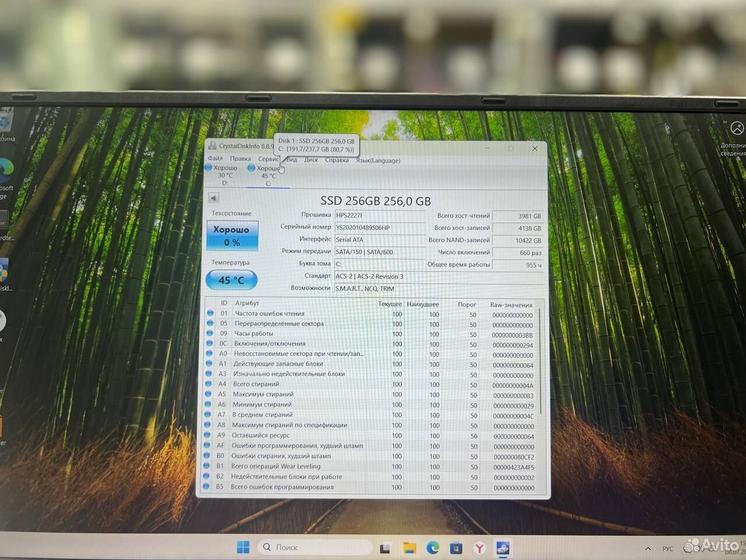Click the Порог column header
The width and height of the screenshot is (746, 560).
point(467,304)
